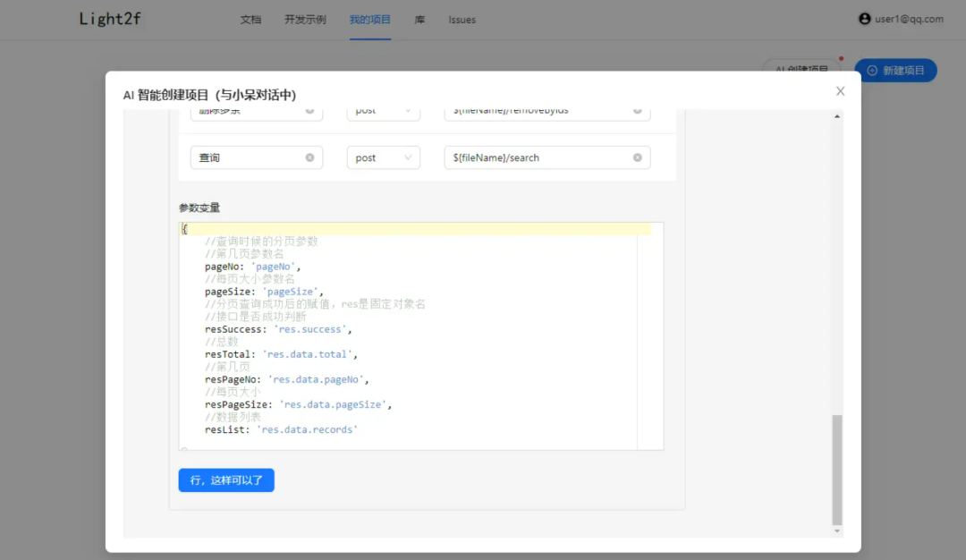
Task: Go to the 库 section
Action: pos(419,19)
